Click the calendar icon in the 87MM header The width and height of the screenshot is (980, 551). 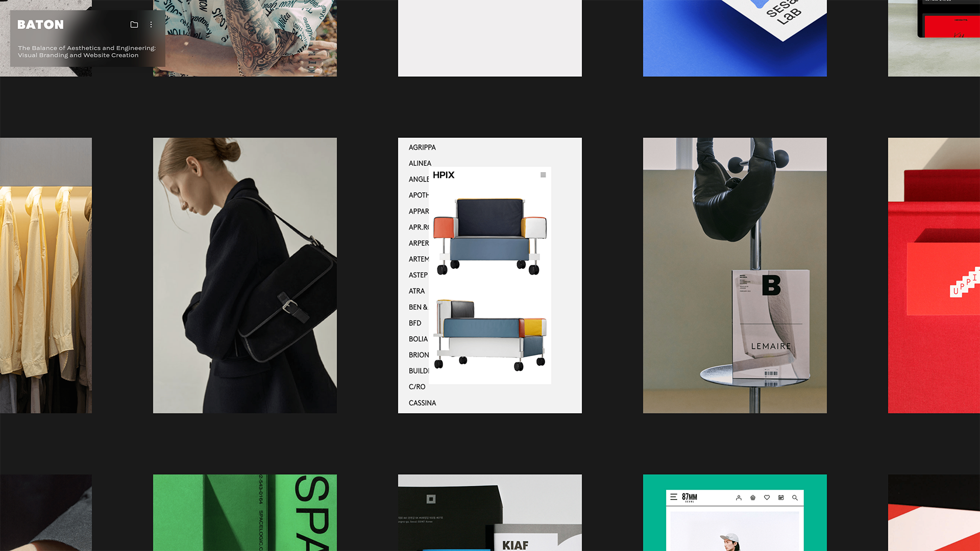click(781, 497)
